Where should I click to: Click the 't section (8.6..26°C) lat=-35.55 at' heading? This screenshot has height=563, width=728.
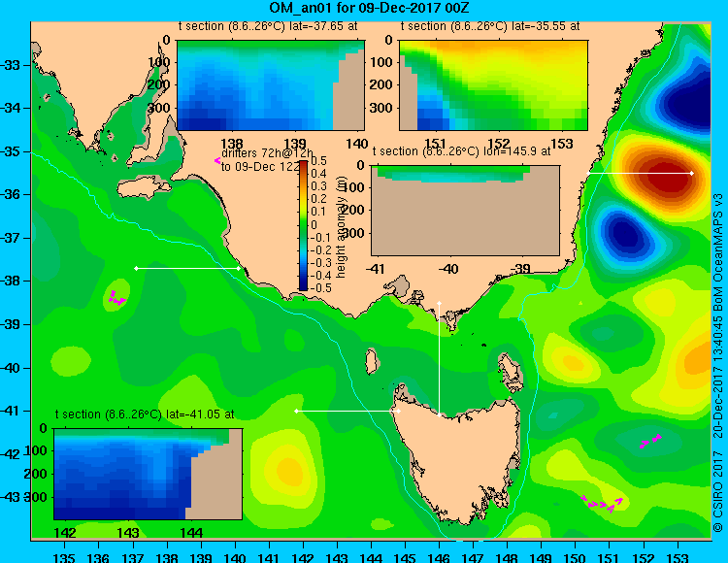[x=490, y=26]
